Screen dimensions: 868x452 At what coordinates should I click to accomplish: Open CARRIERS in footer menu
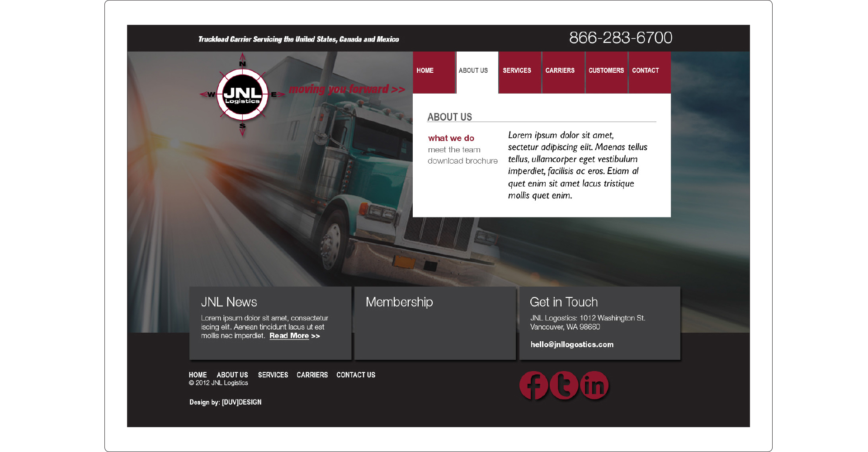point(312,375)
